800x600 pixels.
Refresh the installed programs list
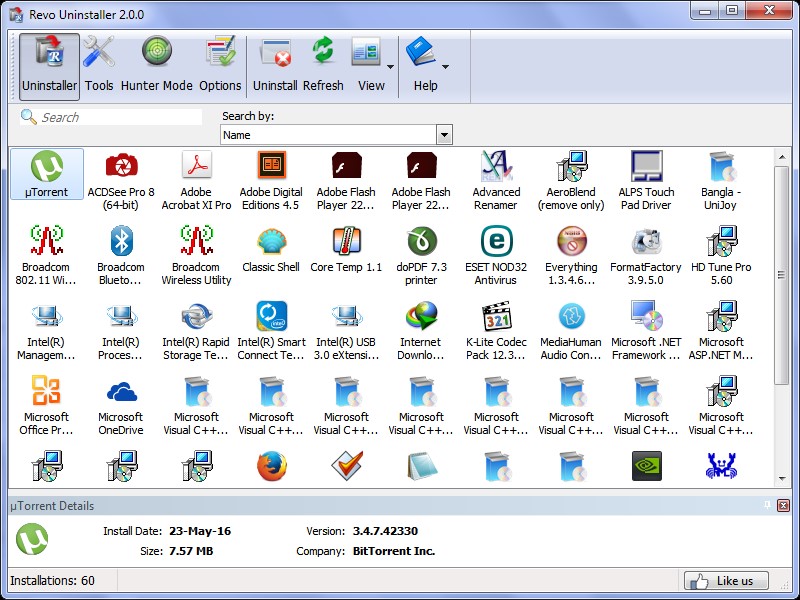(323, 64)
